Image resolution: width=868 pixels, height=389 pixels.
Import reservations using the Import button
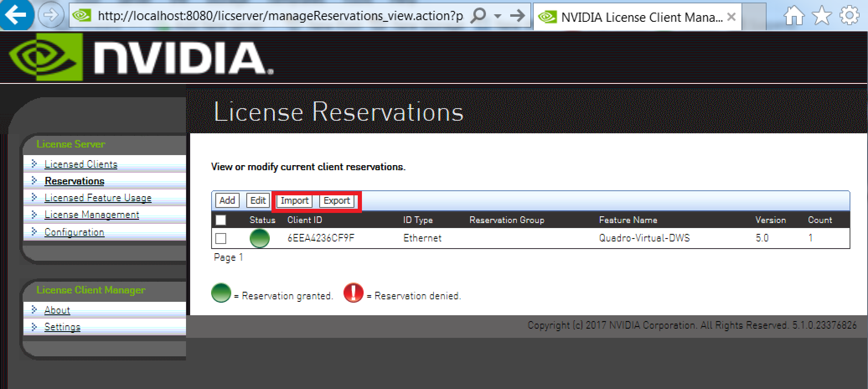coord(294,200)
